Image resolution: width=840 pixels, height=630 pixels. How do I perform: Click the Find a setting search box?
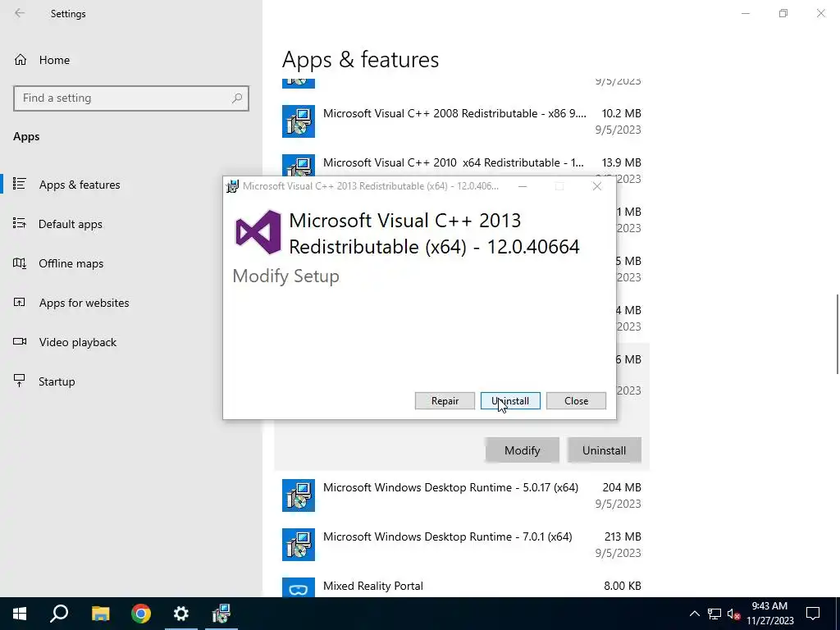click(131, 98)
